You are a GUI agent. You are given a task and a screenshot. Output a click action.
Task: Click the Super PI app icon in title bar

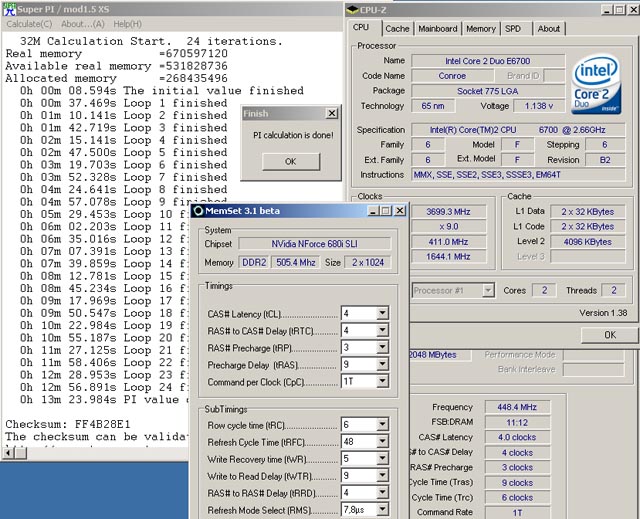pos(9,9)
